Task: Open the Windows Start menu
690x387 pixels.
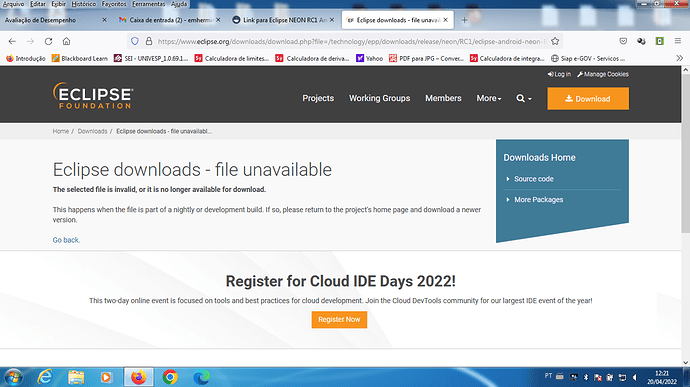Action: click(13, 377)
